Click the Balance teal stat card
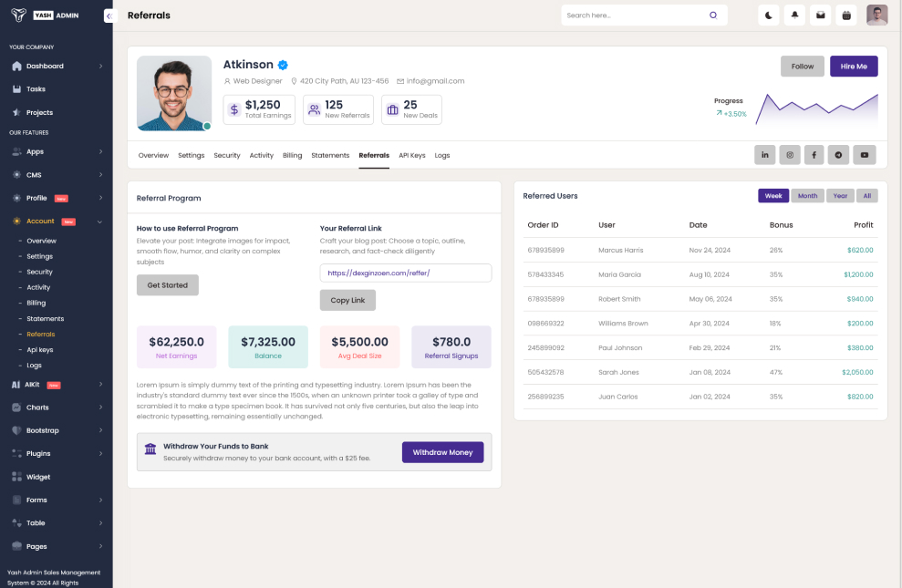Screen dimensions: 902x588 click(268, 347)
